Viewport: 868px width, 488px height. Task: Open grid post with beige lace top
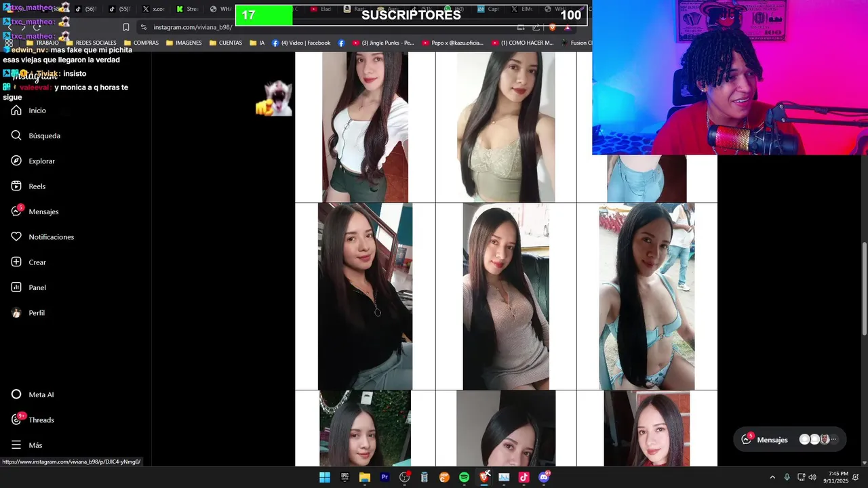[x=506, y=127]
